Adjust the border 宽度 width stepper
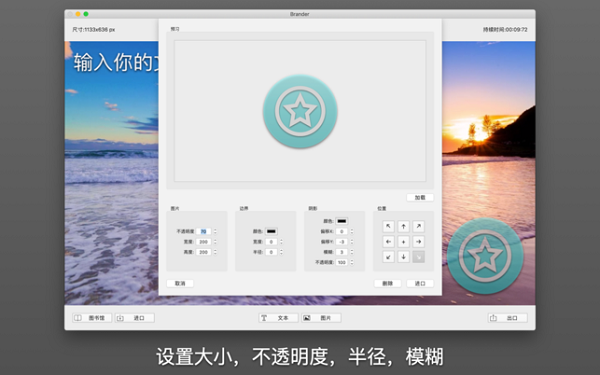 click(281, 241)
